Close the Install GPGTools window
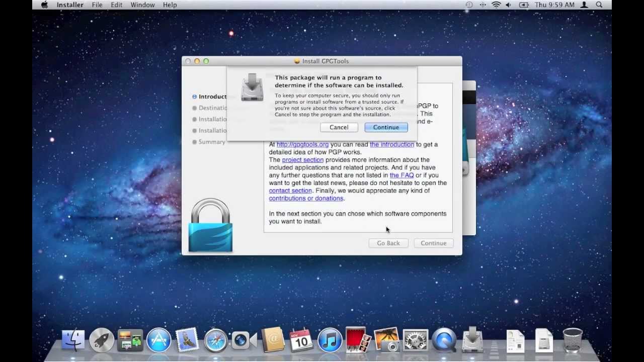644x362 pixels. coord(188,61)
